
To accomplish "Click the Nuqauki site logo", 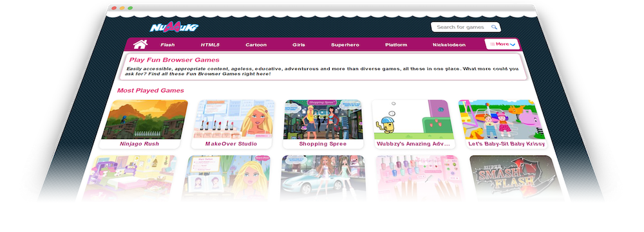I will click(174, 28).
